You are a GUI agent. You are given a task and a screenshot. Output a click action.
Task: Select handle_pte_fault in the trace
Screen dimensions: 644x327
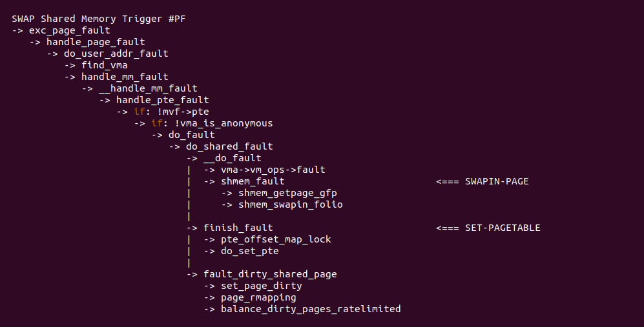pyautogui.click(x=163, y=100)
